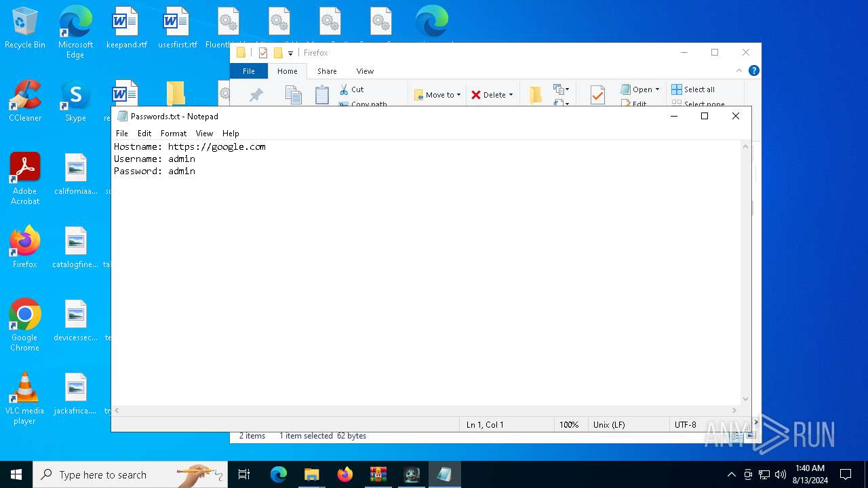Open the Edit menu in Notepad
This screenshot has height=488, width=868.
144,134
